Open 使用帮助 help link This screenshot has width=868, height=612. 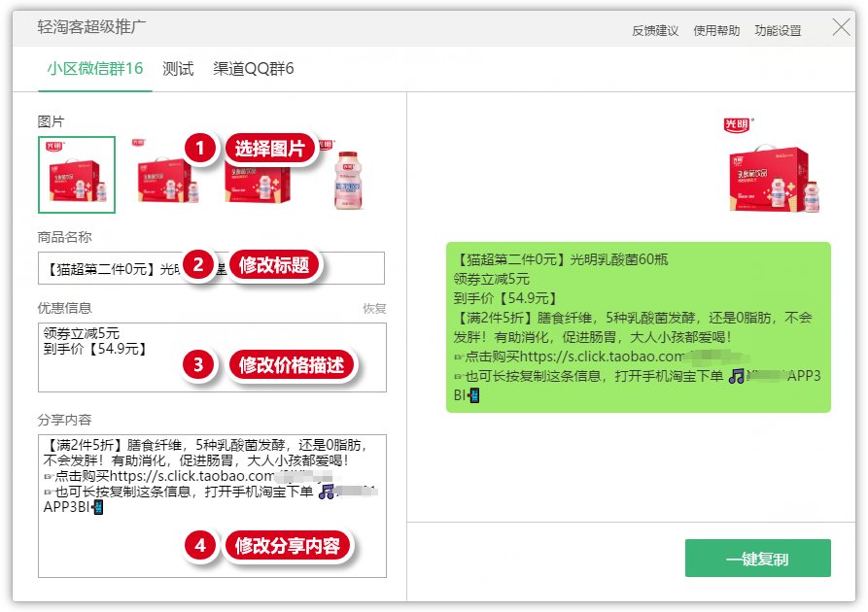[x=717, y=30]
